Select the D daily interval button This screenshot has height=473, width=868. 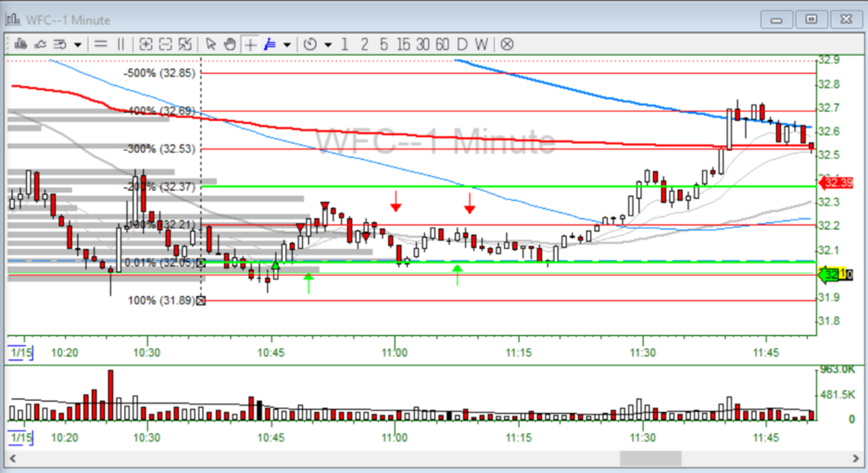pos(462,44)
